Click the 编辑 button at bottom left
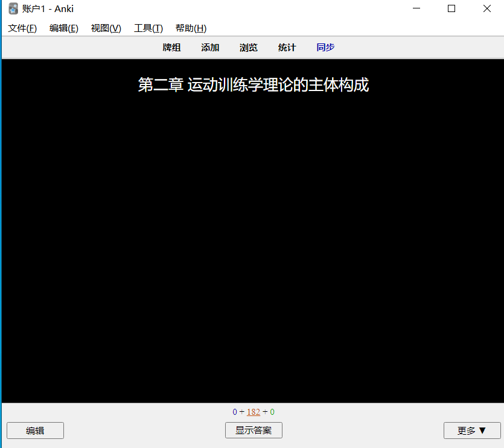This screenshot has height=448, width=504. pos(36,431)
